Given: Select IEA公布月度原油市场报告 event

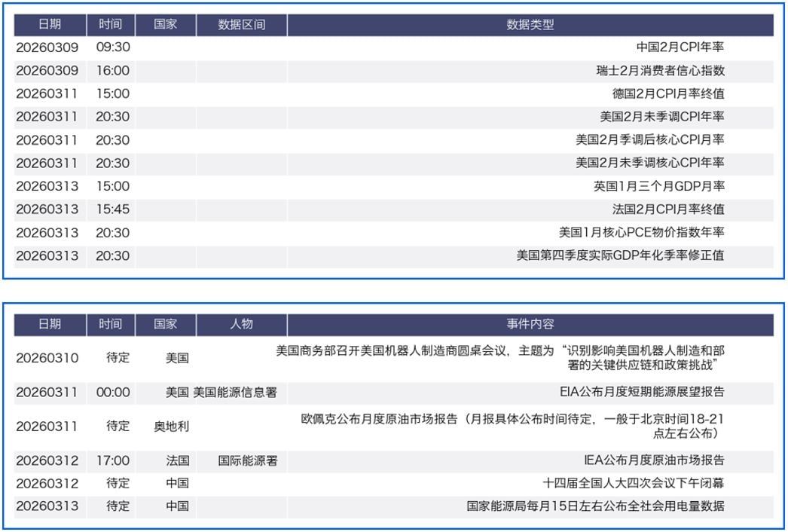Looking at the screenshot, I should tap(654, 460).
